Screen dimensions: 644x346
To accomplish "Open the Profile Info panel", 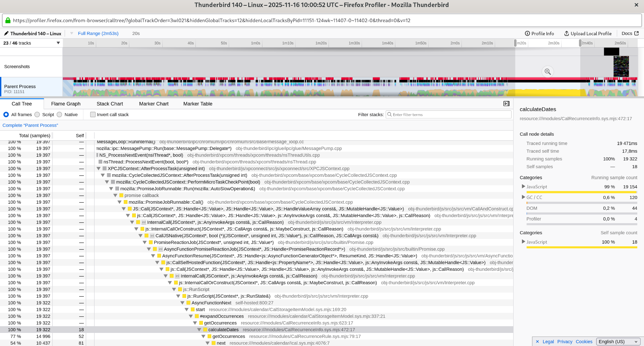I will [x=539, y=34].
